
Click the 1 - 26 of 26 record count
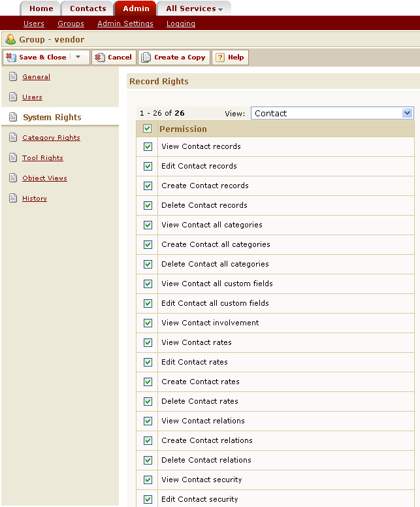tap(162, 113)
